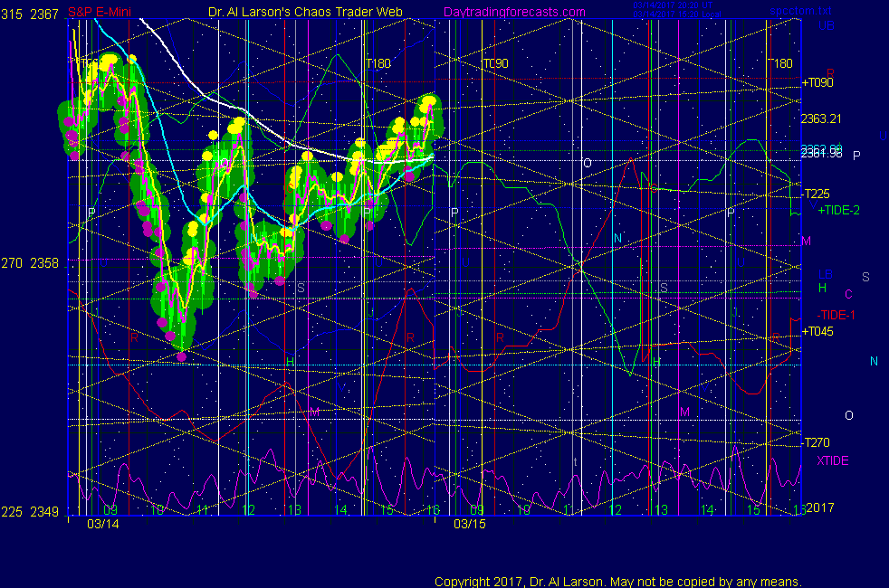This screenshot has width=889, height=588.
Task: Select the "UB" upper band label
Action: click(x=826, y=25)
